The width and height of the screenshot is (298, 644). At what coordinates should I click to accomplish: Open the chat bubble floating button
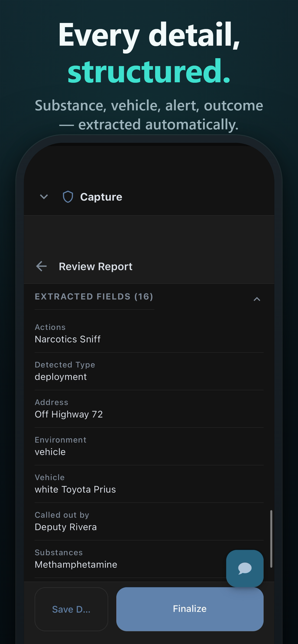point(245,568)
